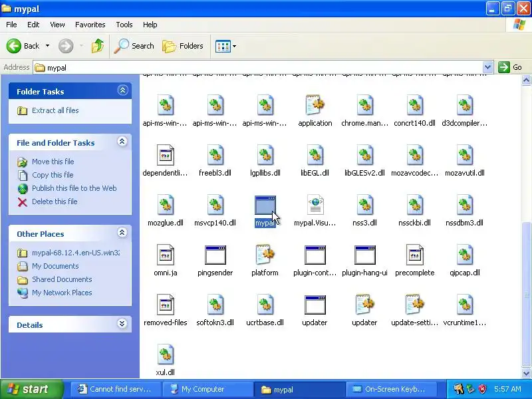
Task: Open the Address bar dropdown arrow
Action: [487, 67]
